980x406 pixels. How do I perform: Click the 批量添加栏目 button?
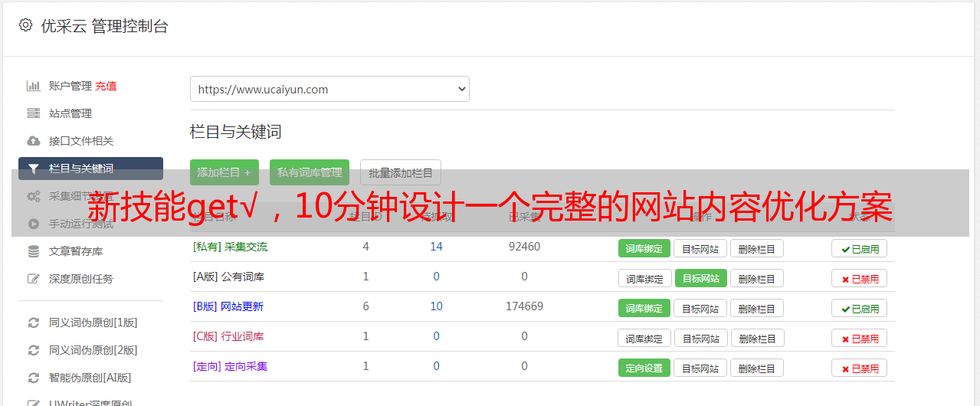(401, 172)
